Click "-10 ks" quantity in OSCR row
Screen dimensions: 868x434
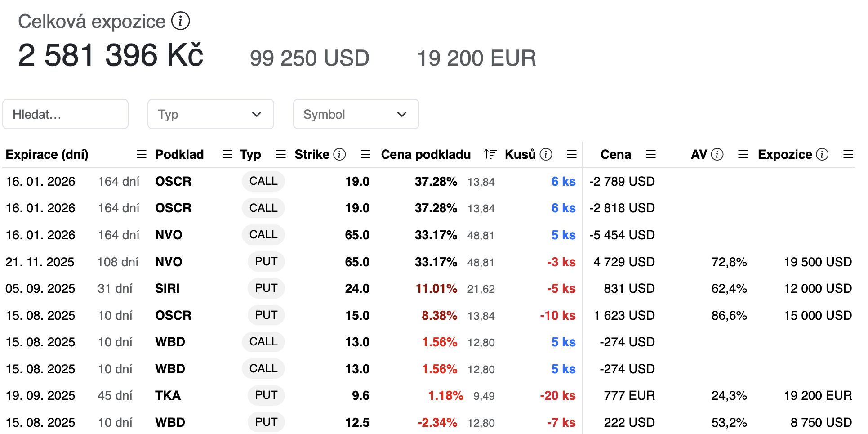pyautogui.click(x=558, y=315)
